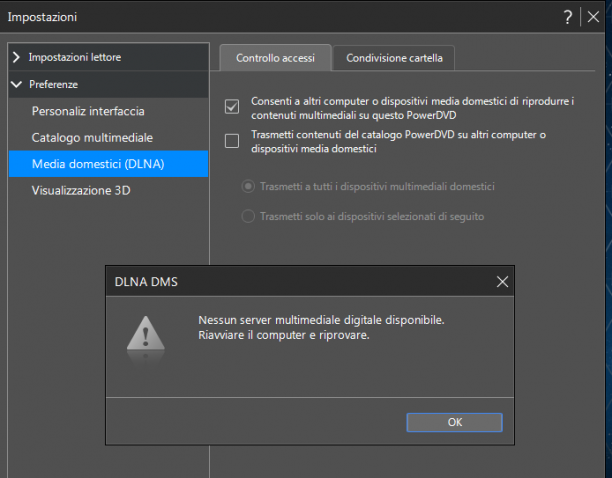Select Media domestici (DLNA) item
This screenshot has width=612, height=478.
[108, 164]
